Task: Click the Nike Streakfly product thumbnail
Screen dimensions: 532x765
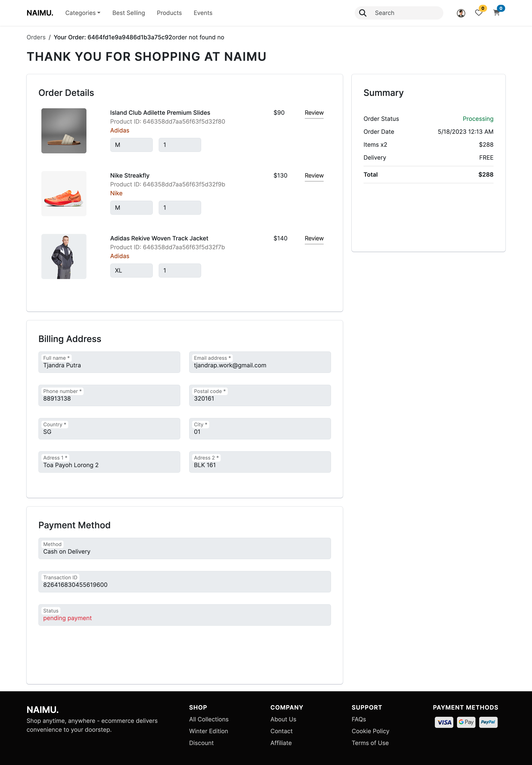Action: pos(64,194)
